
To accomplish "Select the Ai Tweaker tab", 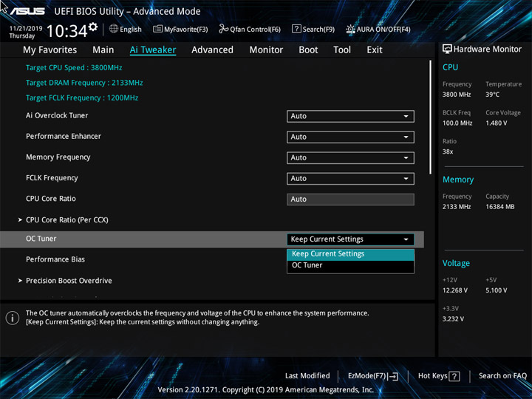I will [153, 50].
